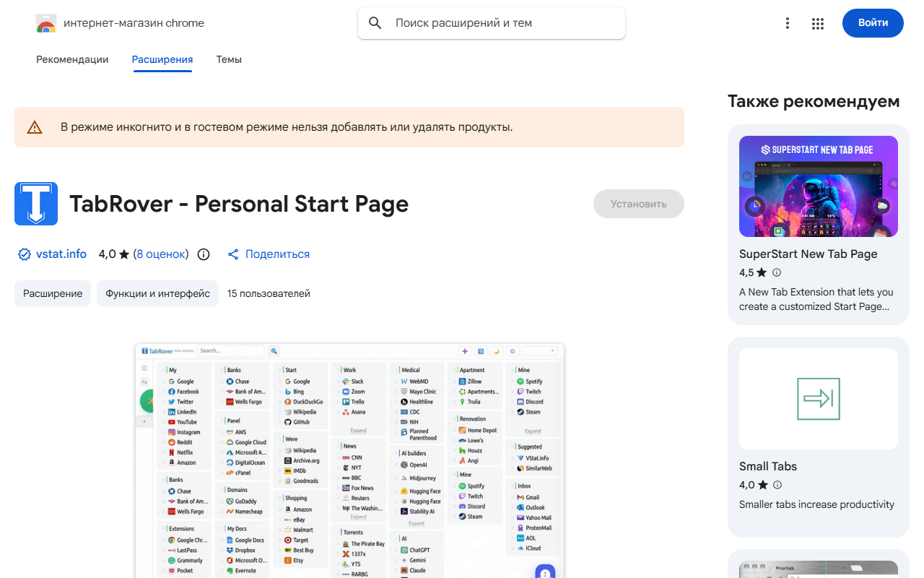
Task: Switch to the Расширения tab
Action: click(x=162, y=59)
